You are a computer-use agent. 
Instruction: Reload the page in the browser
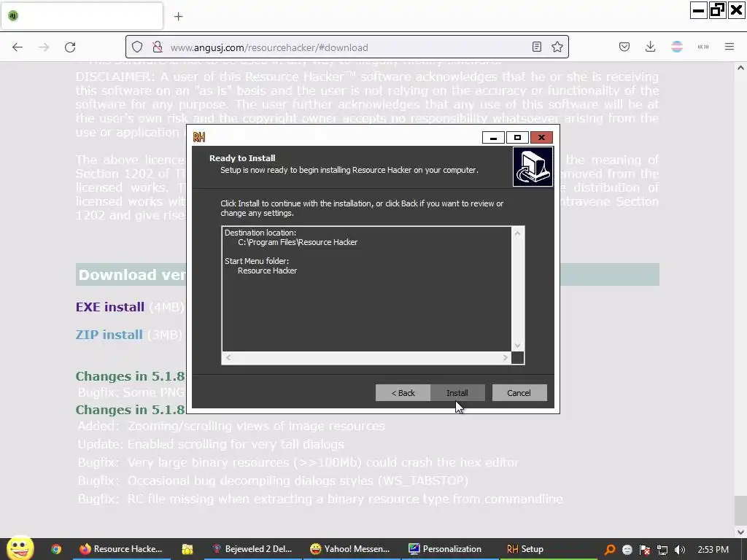[x=70, y=47]
